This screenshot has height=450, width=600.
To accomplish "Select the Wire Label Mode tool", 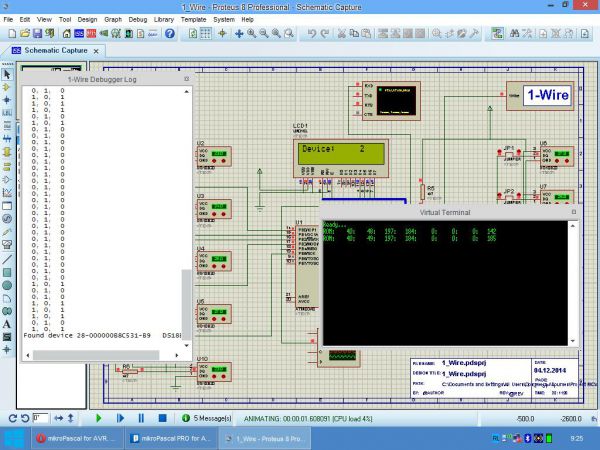I will click(x=7, y=113).
